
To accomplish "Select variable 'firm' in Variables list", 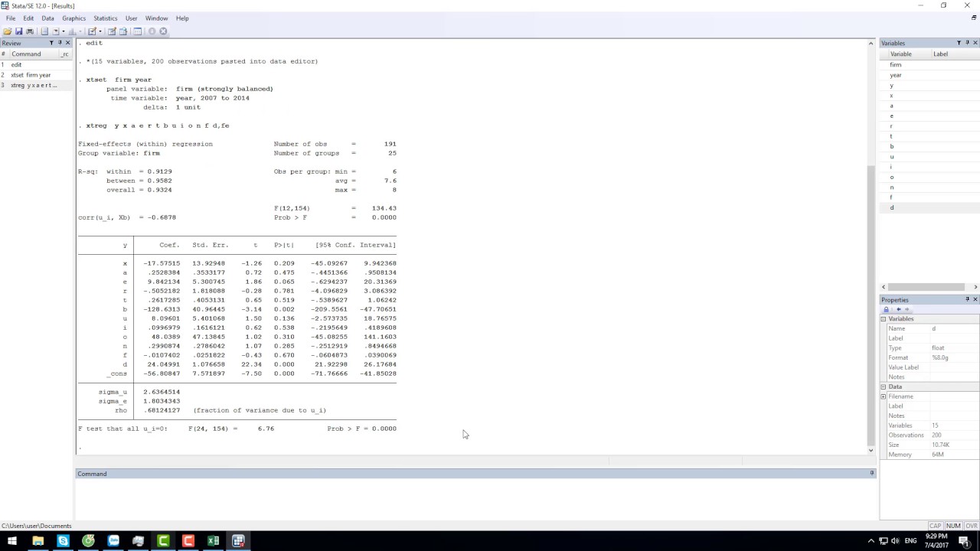I will [929, 64].
